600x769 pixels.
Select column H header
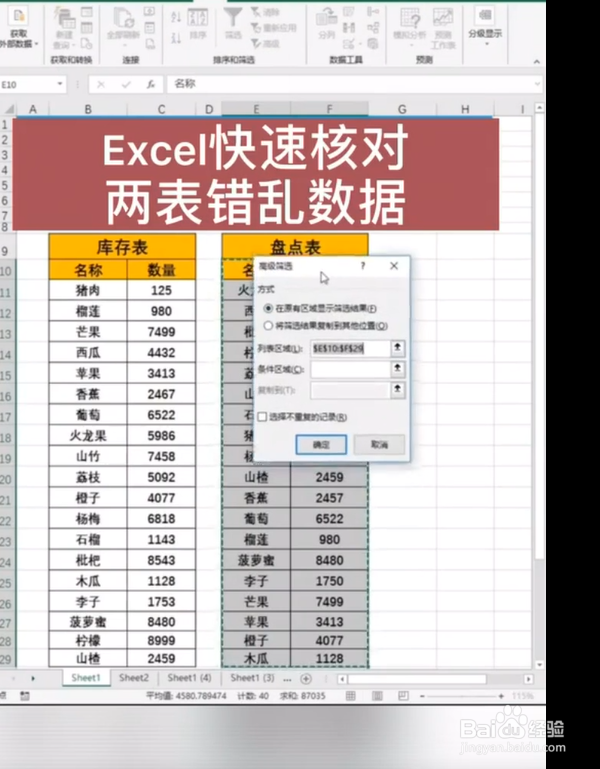[465, 109]
